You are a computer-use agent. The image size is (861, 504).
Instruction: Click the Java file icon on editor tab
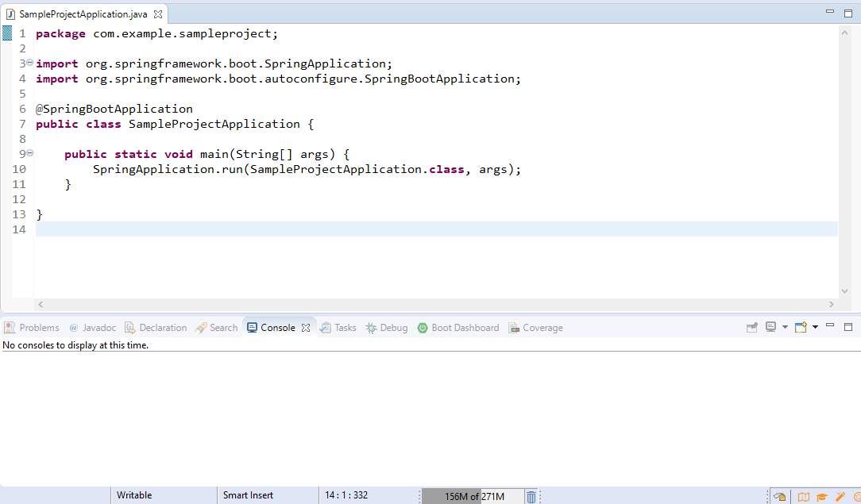pyautogui.click(x=10, y=13)
